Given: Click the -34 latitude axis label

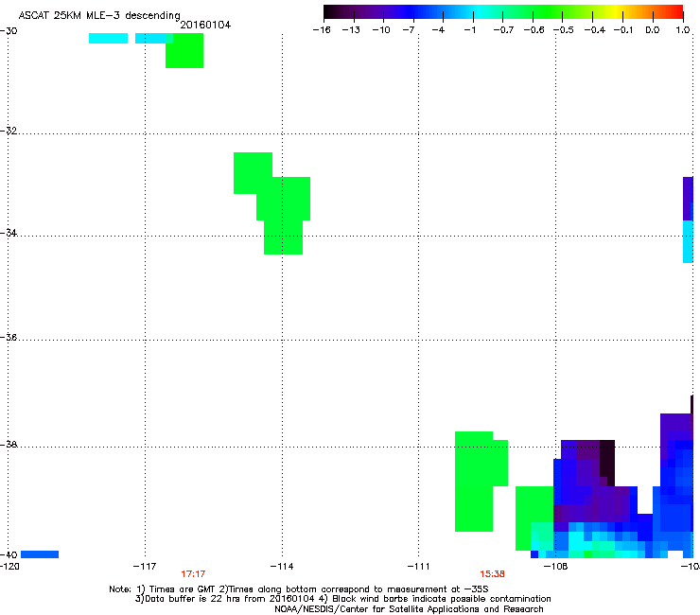Looking at the screenshot, I should pyautogui.click(x=9, y=233).
